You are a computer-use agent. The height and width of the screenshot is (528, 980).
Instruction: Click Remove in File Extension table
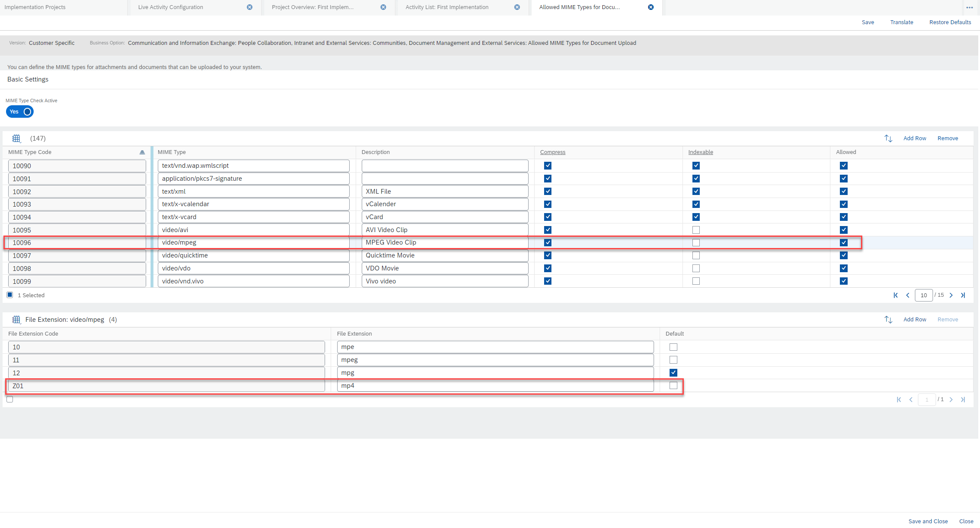tap(948, 320)
